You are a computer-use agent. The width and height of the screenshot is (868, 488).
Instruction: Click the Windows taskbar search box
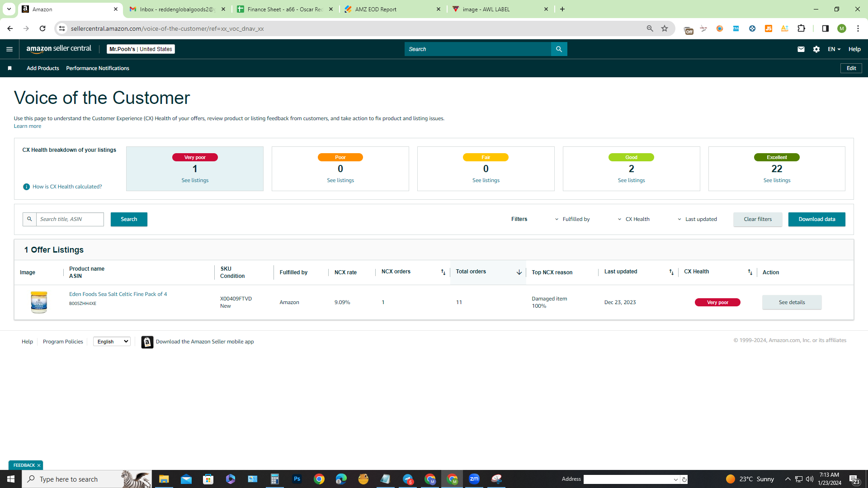click(x=87, y=479)
